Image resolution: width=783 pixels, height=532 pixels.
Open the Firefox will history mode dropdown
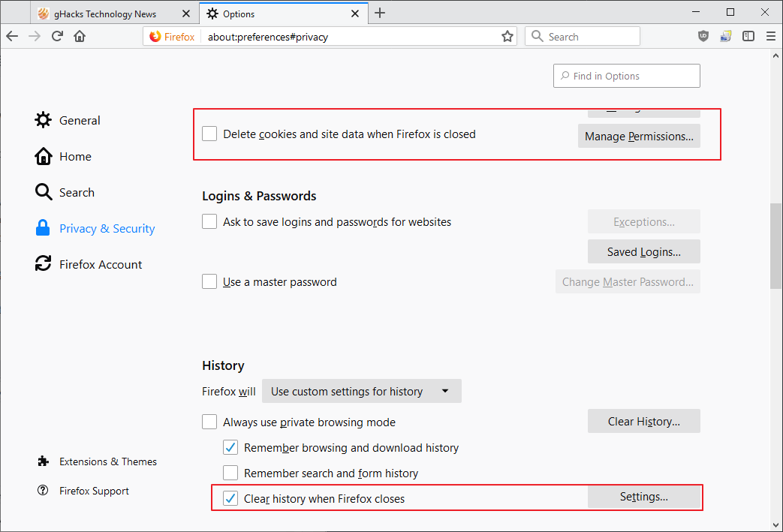point(362,391)
